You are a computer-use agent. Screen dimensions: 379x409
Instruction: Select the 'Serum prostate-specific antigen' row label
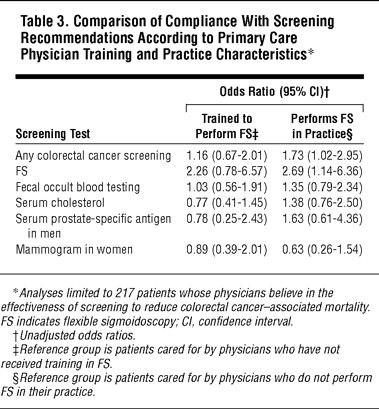point(93,226)
